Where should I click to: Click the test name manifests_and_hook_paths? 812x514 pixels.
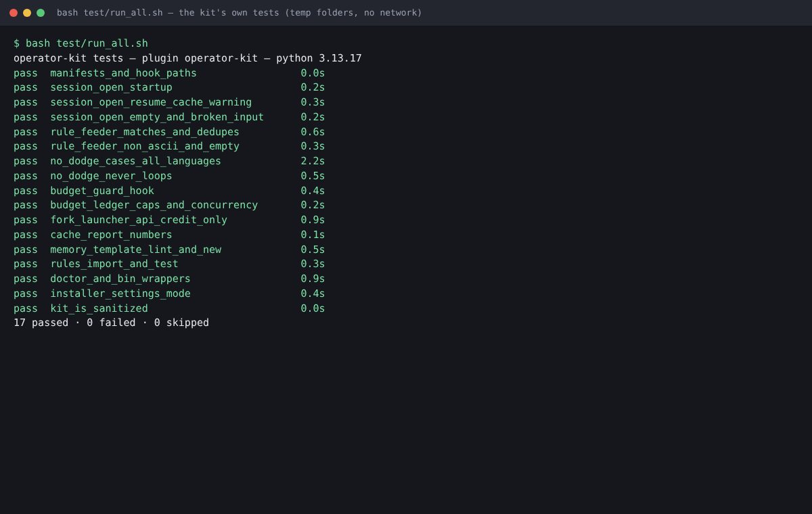(123, 73)
